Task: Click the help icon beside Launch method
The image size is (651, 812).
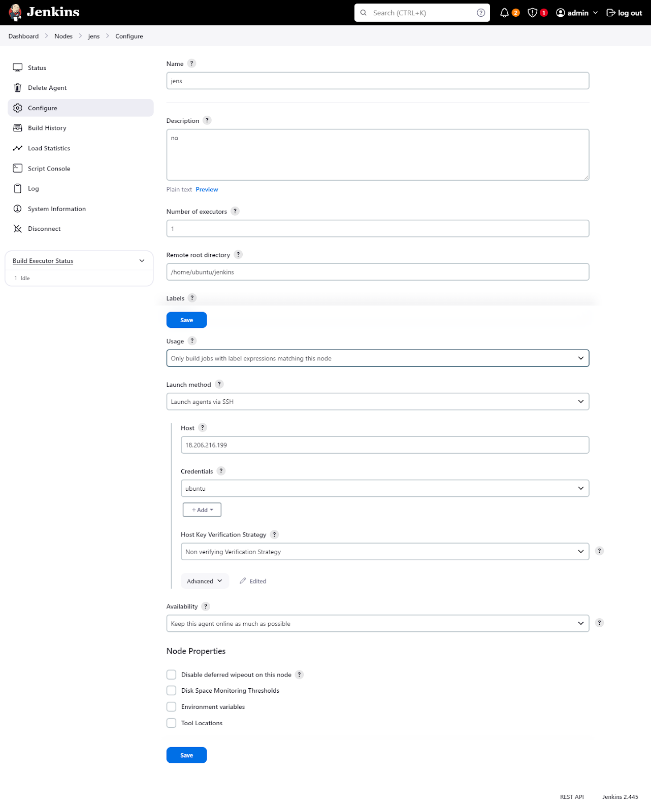Action: click(219, 384)
